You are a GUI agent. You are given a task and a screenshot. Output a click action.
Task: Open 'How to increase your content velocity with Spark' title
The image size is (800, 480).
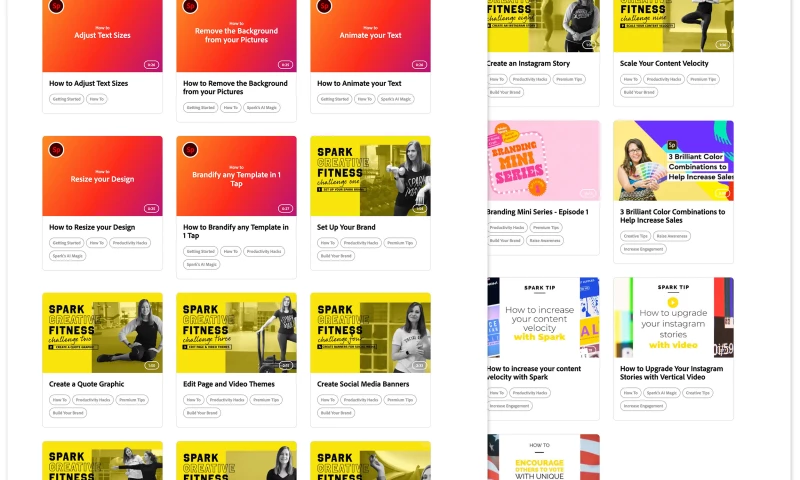click(x=534, y=372)
